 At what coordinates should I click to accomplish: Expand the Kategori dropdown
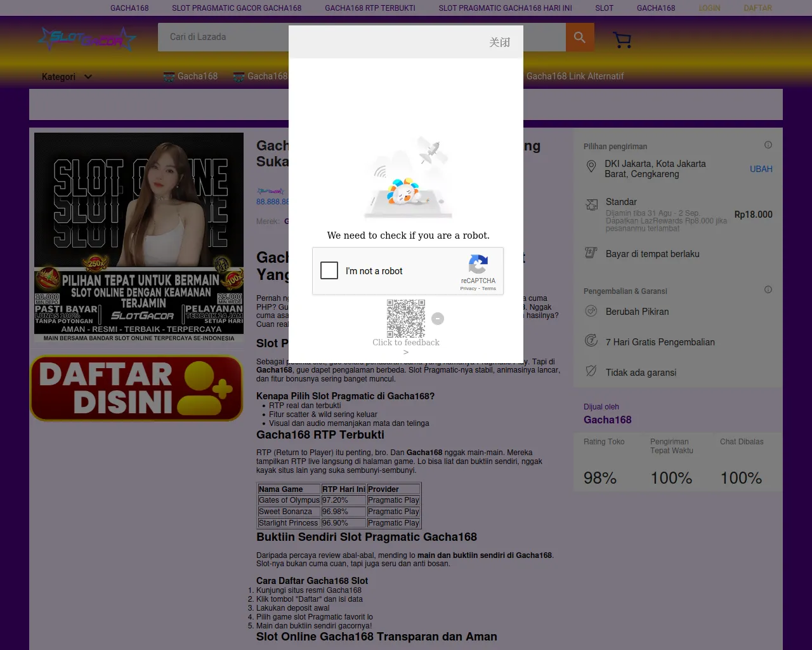67,77
